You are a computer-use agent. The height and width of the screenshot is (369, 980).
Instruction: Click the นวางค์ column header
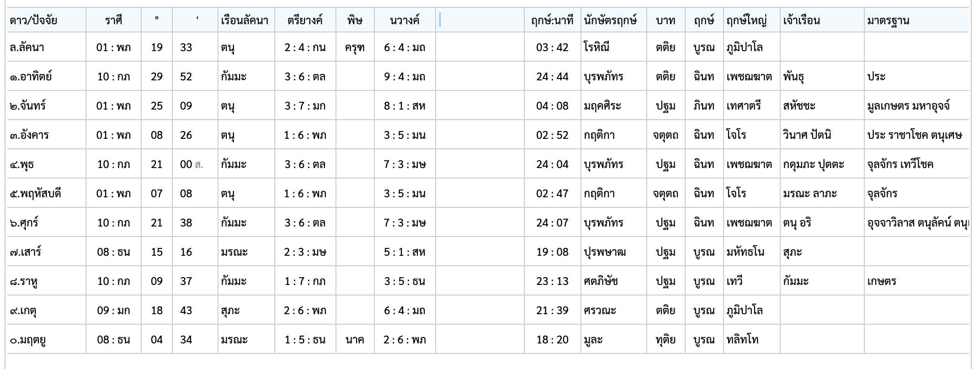(405, 21)
